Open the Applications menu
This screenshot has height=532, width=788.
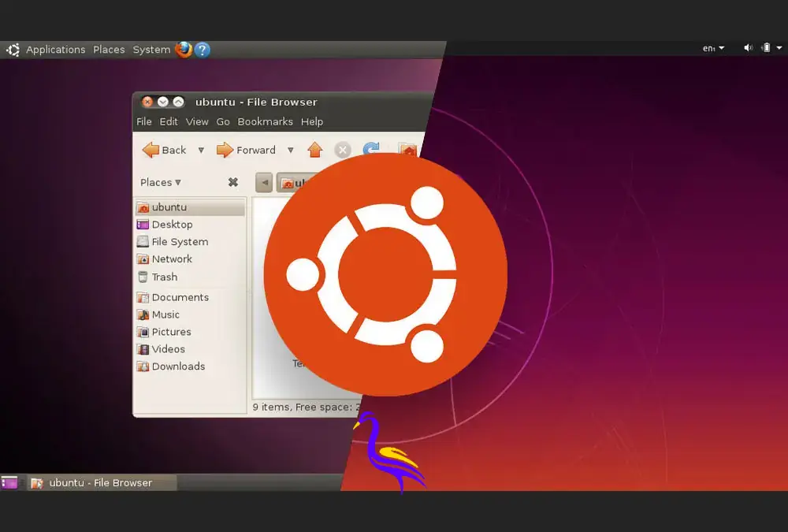[x=56, y=50]
